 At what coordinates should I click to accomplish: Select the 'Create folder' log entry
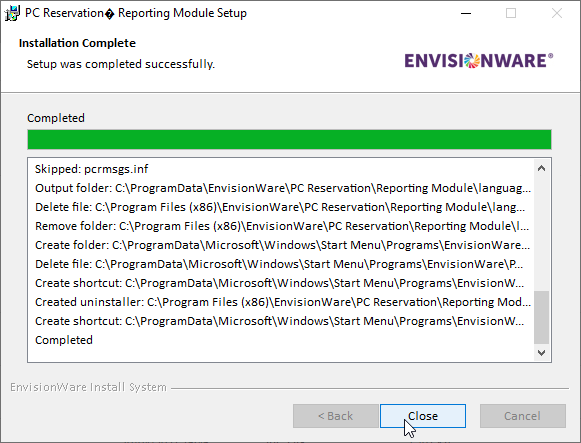click(283, 245)
